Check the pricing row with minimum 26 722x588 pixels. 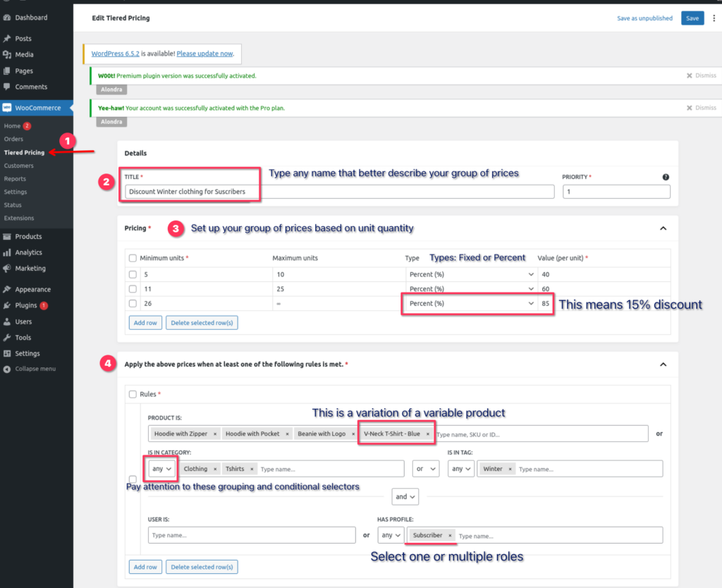coord(133,303)
